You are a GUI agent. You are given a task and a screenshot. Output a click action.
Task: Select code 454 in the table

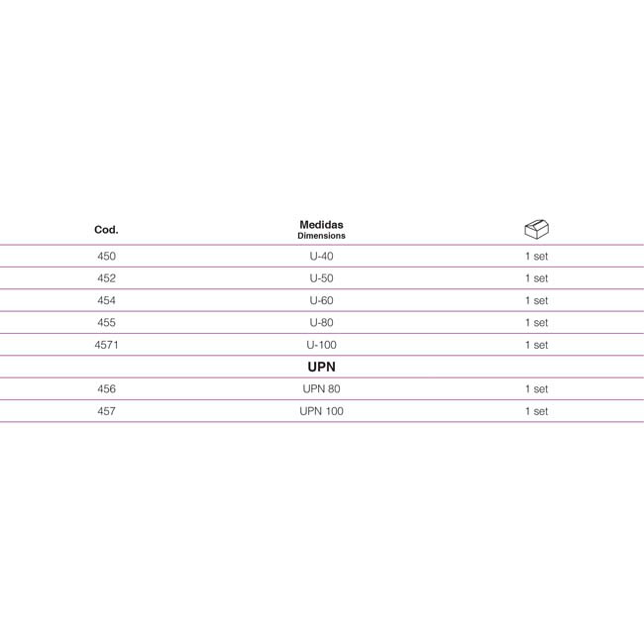coord(106,300)
